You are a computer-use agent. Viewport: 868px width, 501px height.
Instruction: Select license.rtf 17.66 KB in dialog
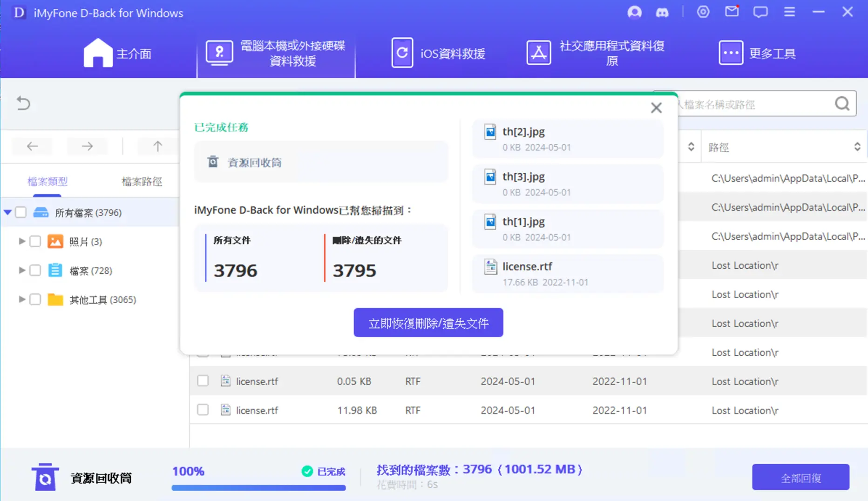tap(568, 274)
